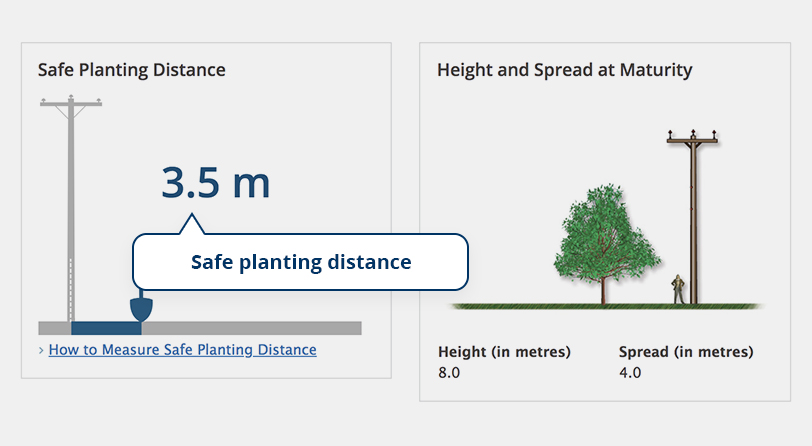
Task: Click the Safe planting distance tooltip bubble
Action: [300, 262]
